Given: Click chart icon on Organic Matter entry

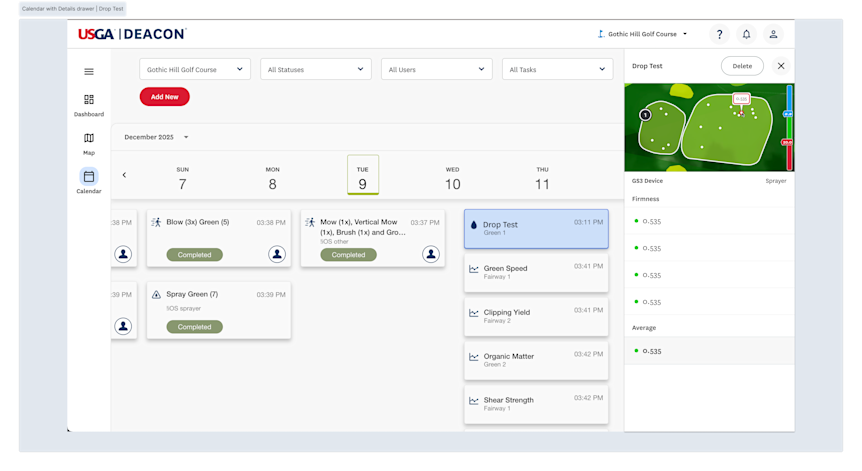Looking at the screenshot, I should [x=473, y=357].
